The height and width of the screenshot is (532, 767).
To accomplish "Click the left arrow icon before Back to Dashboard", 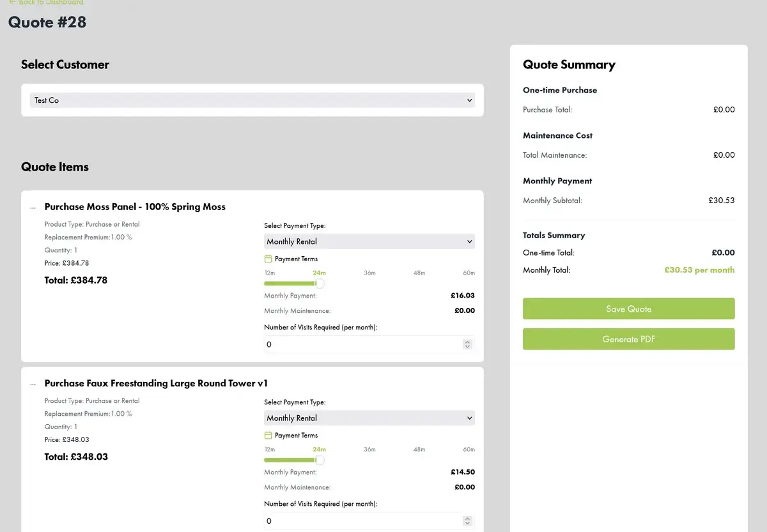I will click(12, 2).
